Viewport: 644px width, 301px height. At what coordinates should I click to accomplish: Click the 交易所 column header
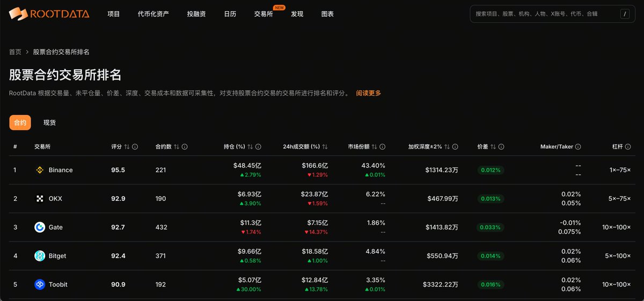click(42, 146)
